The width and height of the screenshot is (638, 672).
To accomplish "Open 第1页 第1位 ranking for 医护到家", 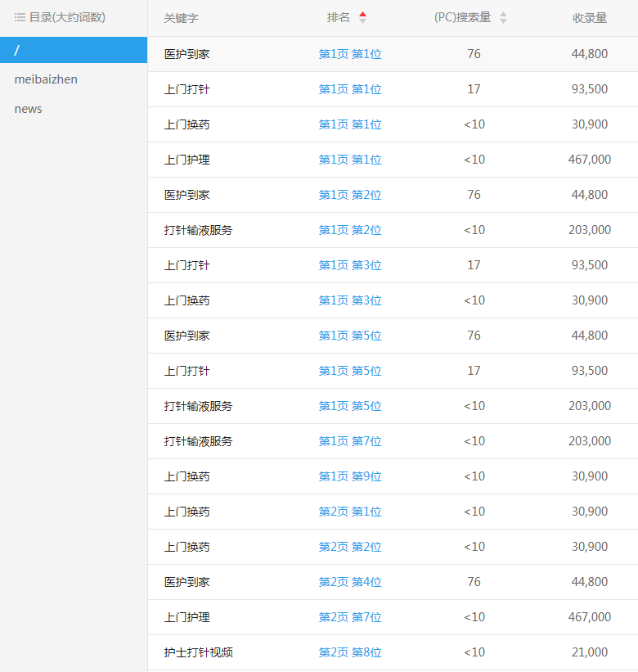I will (350, 54).
